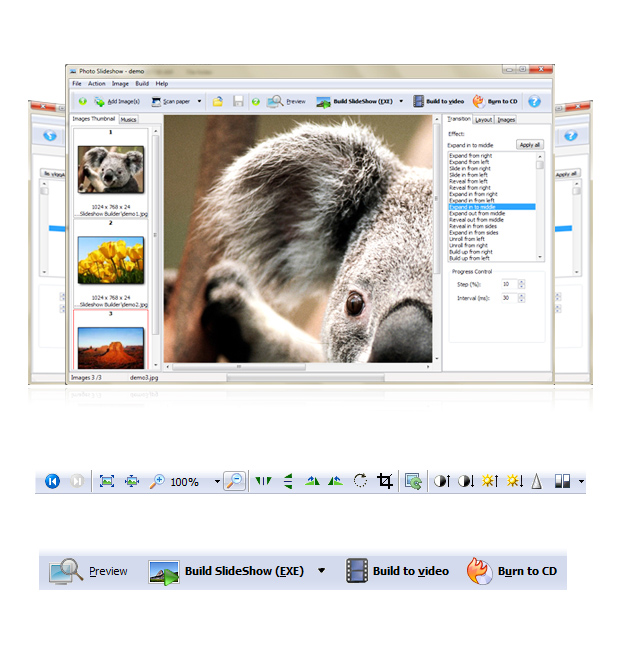The height and width of the screenshot is (668, 620).
Task: Expand the Build SlideShow (EXE) dropdown arrow
Action: (x=321, y=571)
